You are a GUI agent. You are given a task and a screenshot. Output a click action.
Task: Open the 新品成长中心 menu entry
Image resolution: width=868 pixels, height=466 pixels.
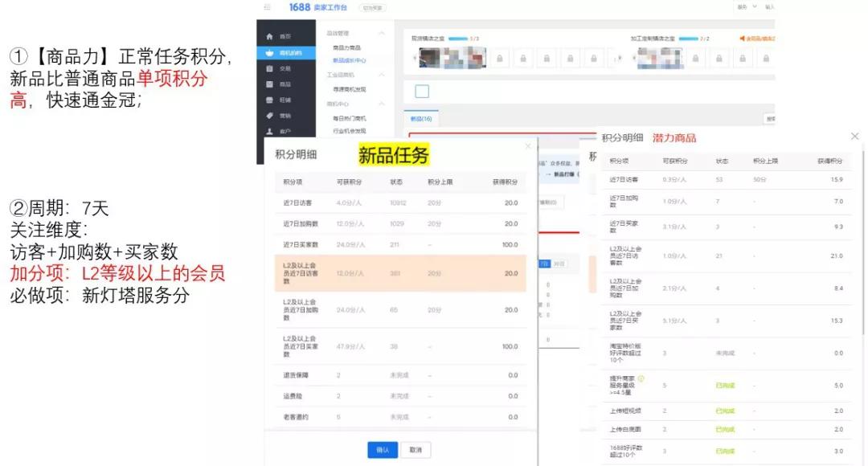[347, 60]
